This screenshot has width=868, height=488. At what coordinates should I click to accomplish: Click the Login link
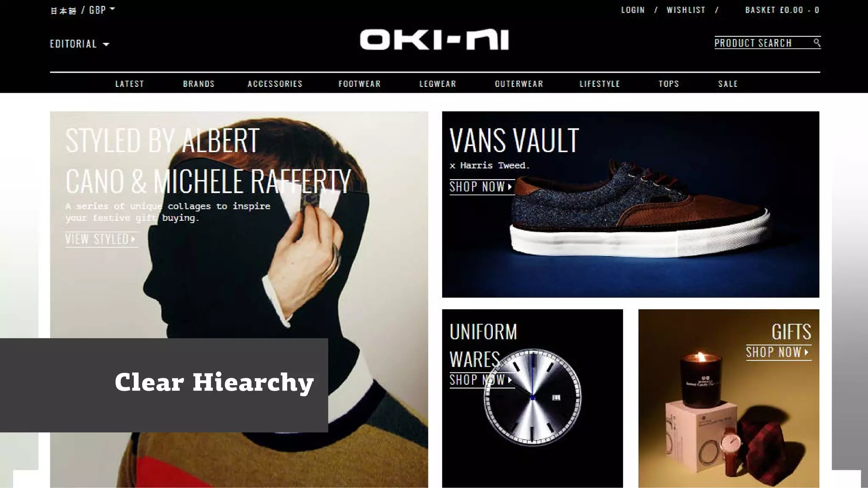pyautogui.click(x=633, y=10)
